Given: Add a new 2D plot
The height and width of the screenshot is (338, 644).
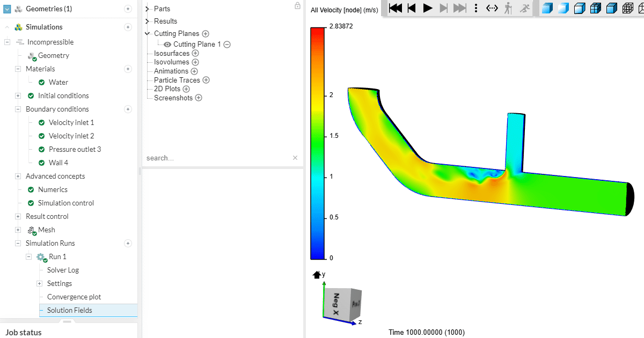Looking at the screenshot, I should point(186,89).
